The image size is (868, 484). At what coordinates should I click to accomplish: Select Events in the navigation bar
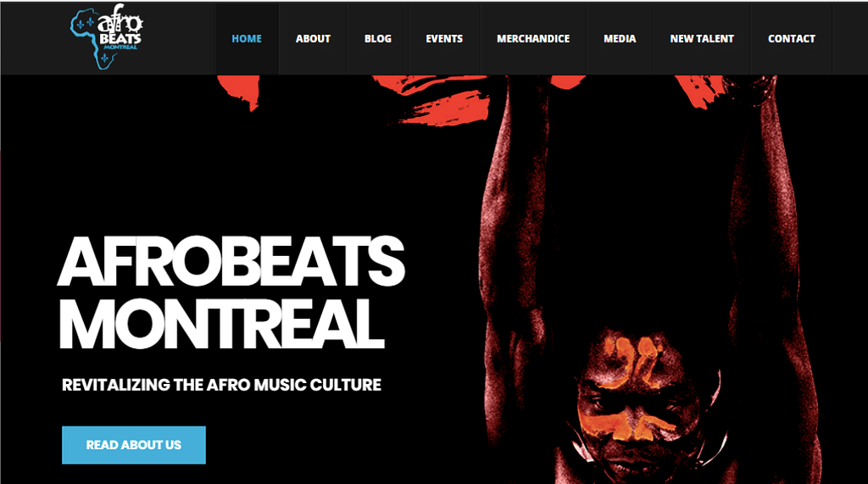[444, 39]
